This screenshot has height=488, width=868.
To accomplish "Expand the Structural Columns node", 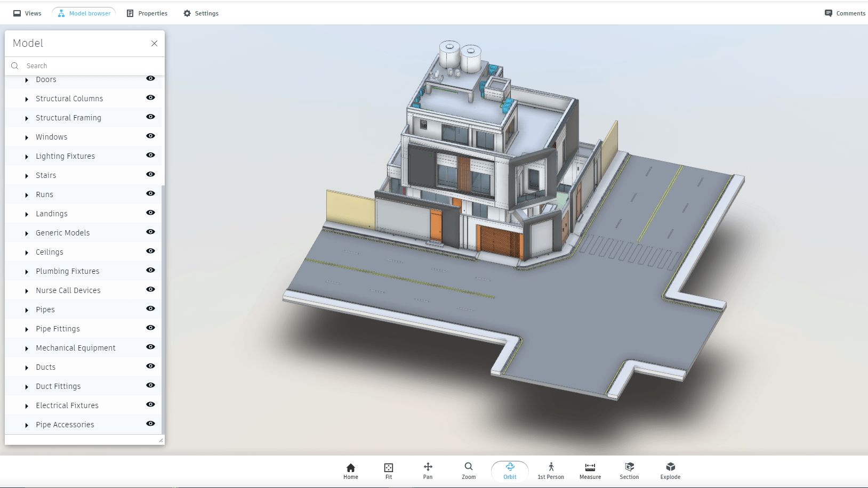I will (27, 99).
